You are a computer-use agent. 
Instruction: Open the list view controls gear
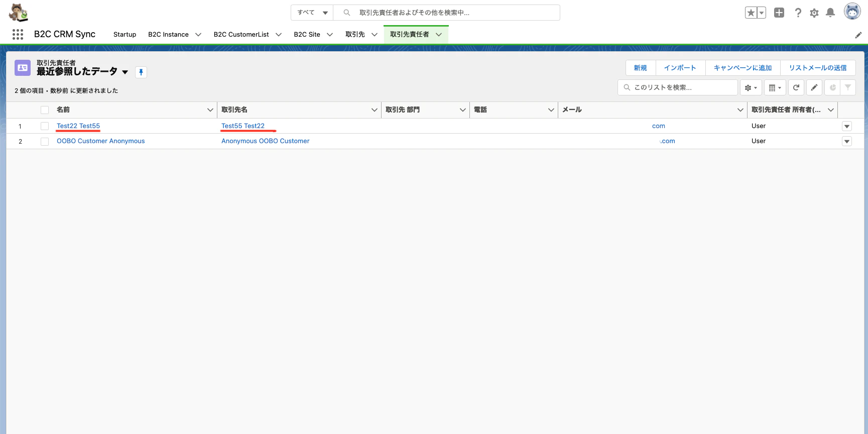point(751,87)
